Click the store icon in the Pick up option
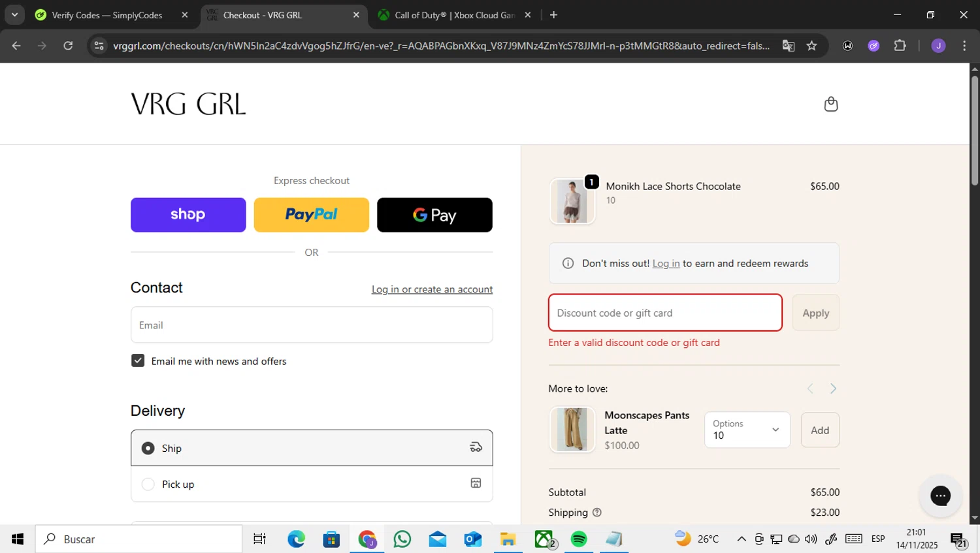 tap(476, 483)
